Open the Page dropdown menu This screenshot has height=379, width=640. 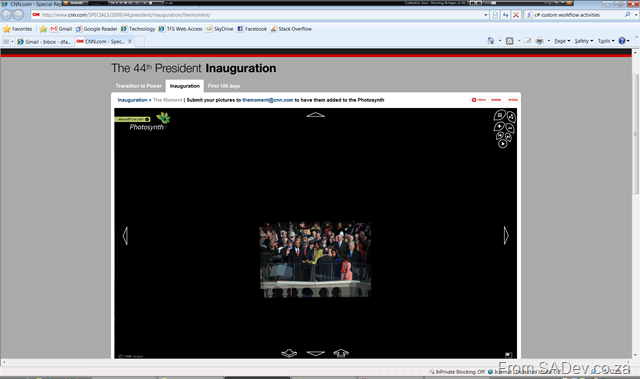tap(562, 41)
